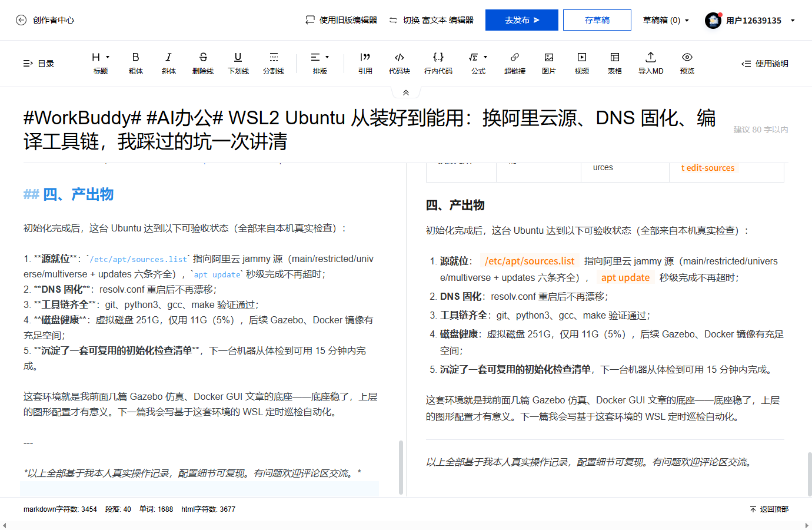Screen dimensions: 812x530
Task: Insert a 引用 blockquote
Action: point(365,63)
